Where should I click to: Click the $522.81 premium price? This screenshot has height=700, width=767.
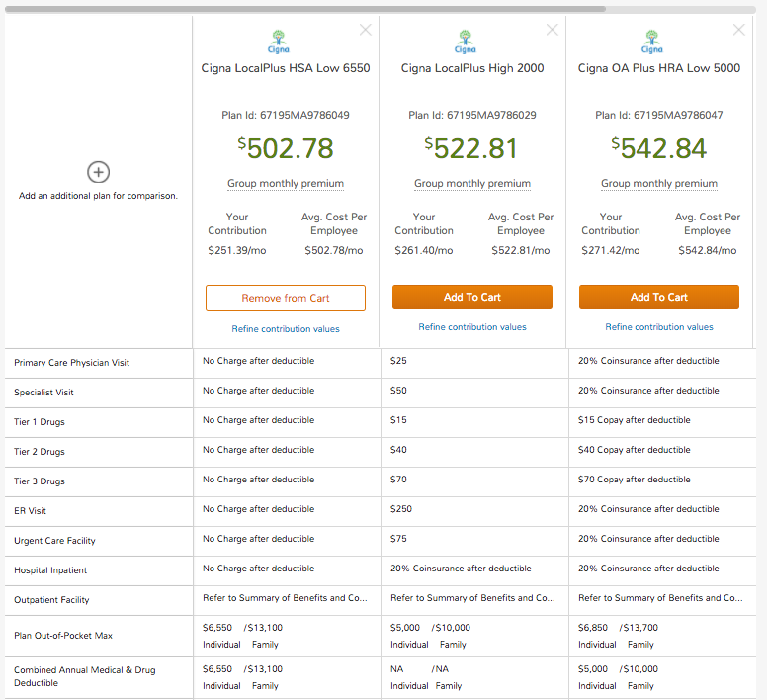pyautogui.click(x=471, y=148)
